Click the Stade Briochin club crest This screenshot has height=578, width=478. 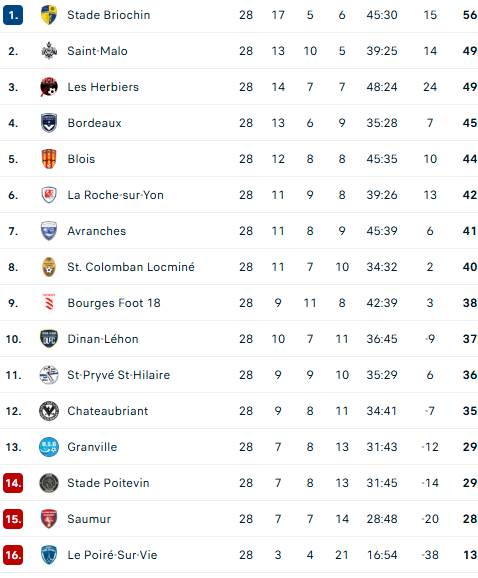49,15
